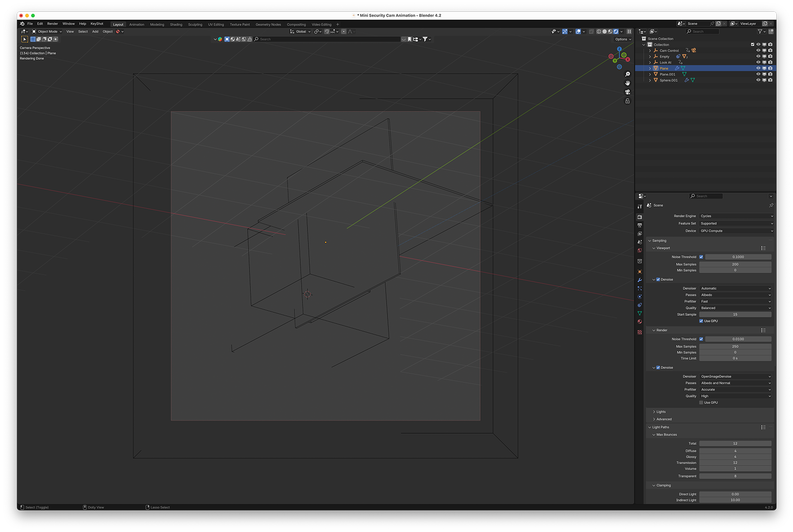Screen dimensions: 793x532
Task: Open the Output properties tab (printer icon)
Action: pos(640,225)
